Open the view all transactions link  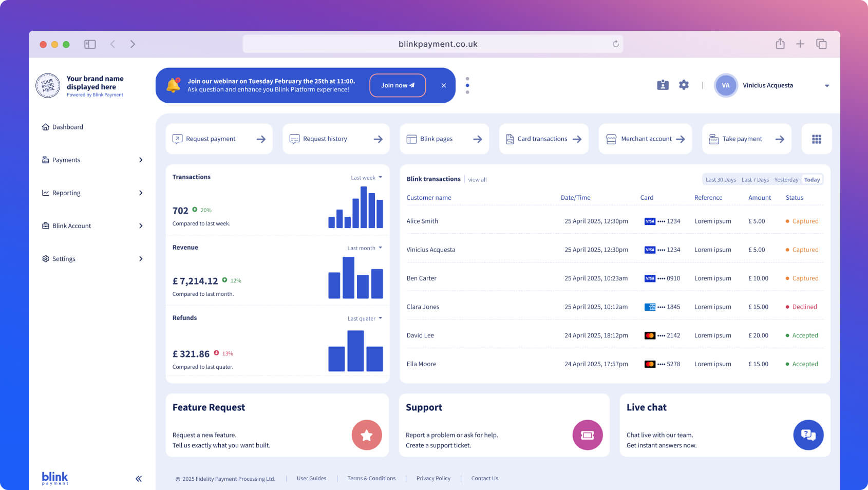(477, 180)
